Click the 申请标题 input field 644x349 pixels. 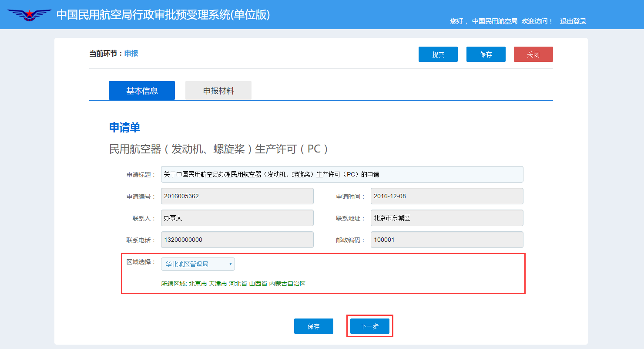coord(342,174)
